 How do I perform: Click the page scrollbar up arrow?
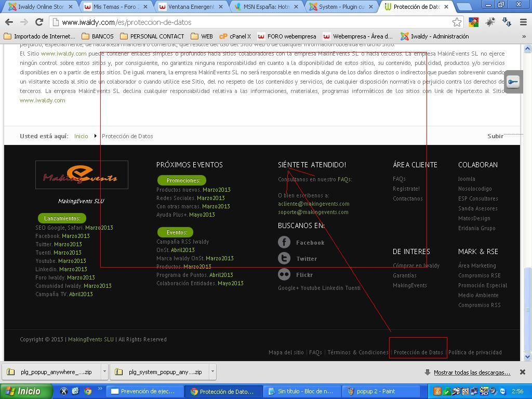528,48
